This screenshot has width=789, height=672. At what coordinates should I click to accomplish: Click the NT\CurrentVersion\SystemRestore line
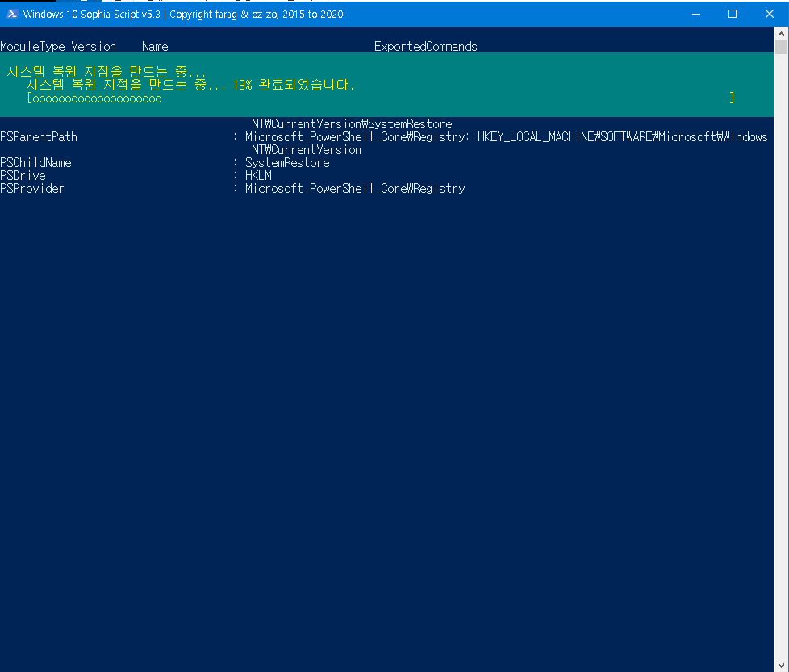click(x=352, y=123)
